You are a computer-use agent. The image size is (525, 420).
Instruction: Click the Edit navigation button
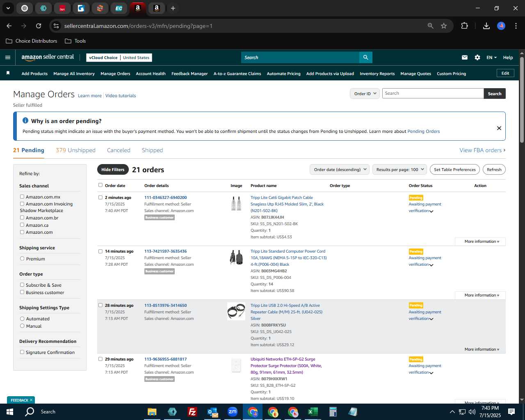pos(505,73)
